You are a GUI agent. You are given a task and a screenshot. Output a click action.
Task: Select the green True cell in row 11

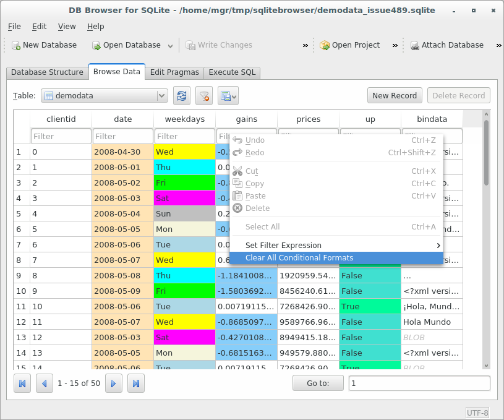[370, 306]
